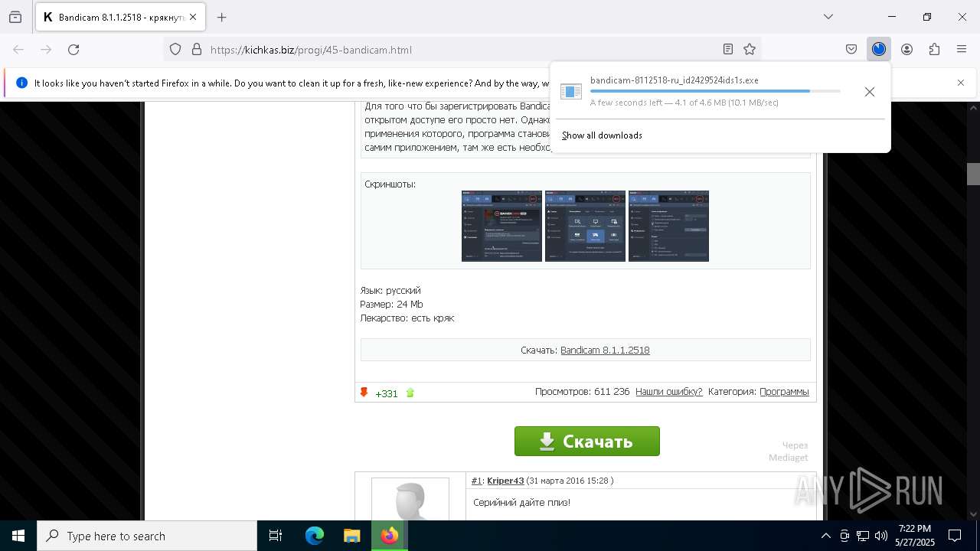Open extensions puzzle icon

tap(934, 50)
